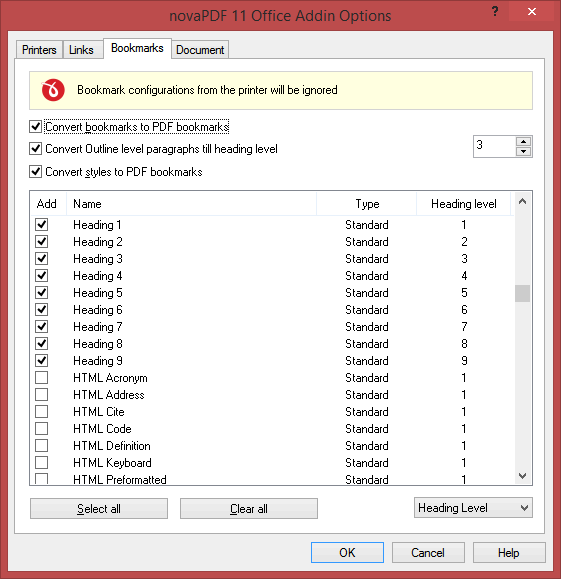The width and height of the screenshot is (561, 579).
Task: Confirm with the OK button
Action: point(347,552)
